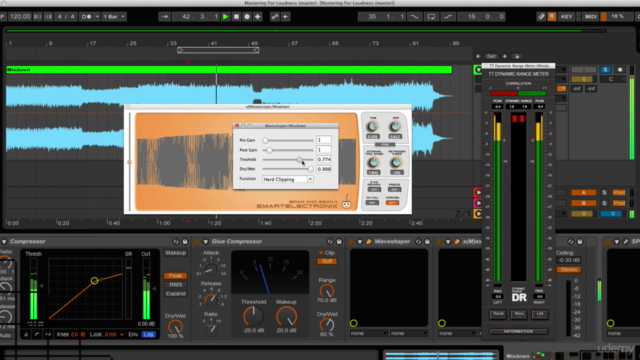The image size is (640, 360).
Task: Open the metronome settings dropdown arrow
Action: tap(97, 17)
